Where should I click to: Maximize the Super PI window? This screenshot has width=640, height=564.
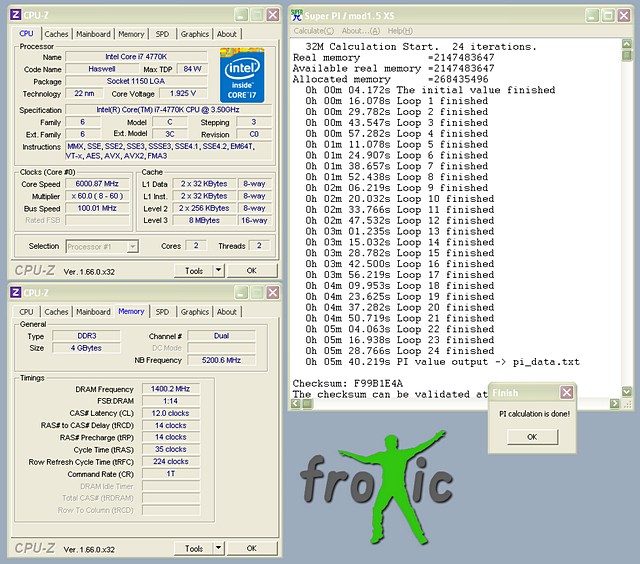click(x=608, y=16)
